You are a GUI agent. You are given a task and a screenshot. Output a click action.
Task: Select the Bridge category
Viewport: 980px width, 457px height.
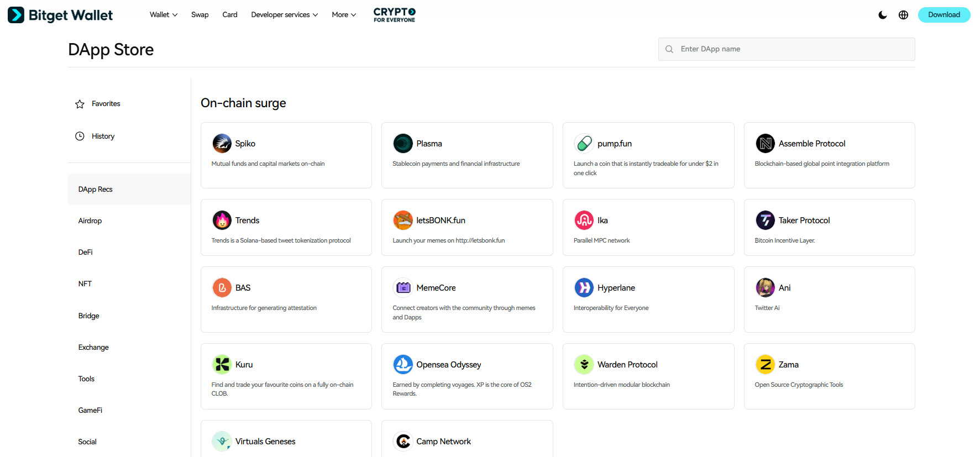(89, 316)
